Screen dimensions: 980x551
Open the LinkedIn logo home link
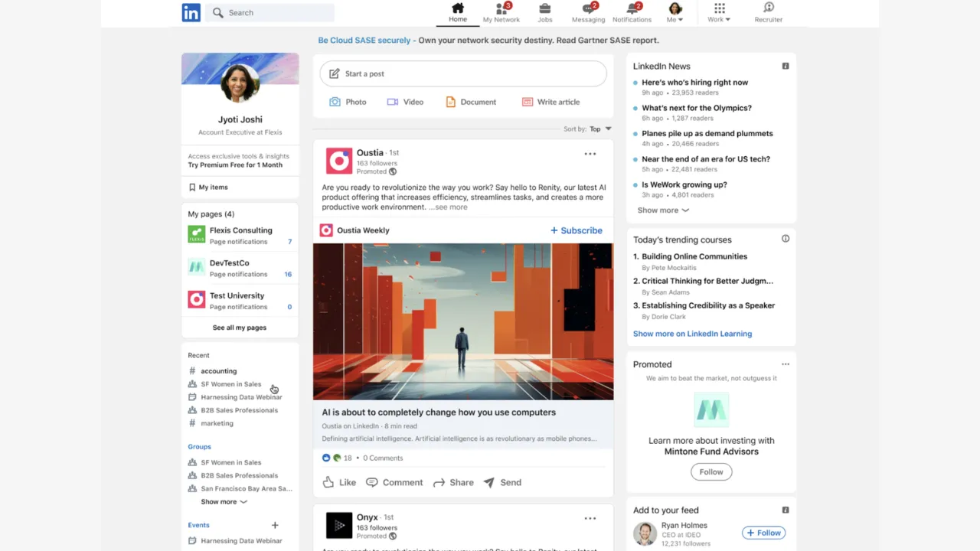(191, 12)
